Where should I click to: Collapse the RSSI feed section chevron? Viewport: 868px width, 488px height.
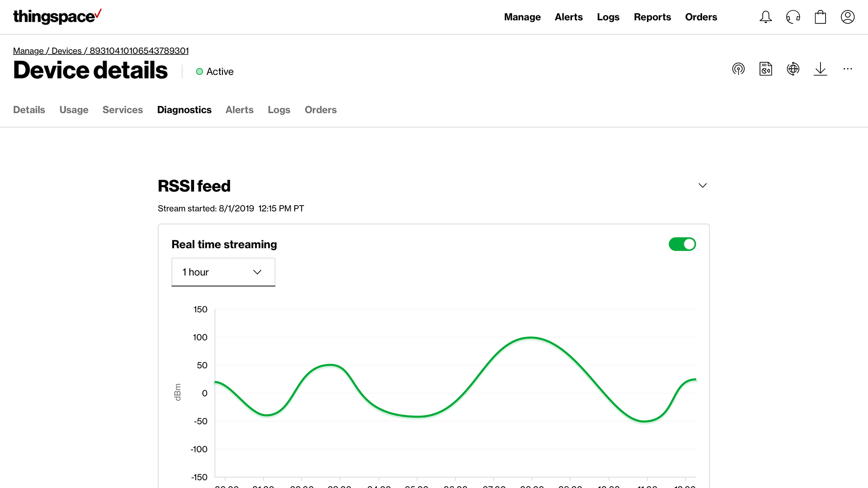(702, 186)
